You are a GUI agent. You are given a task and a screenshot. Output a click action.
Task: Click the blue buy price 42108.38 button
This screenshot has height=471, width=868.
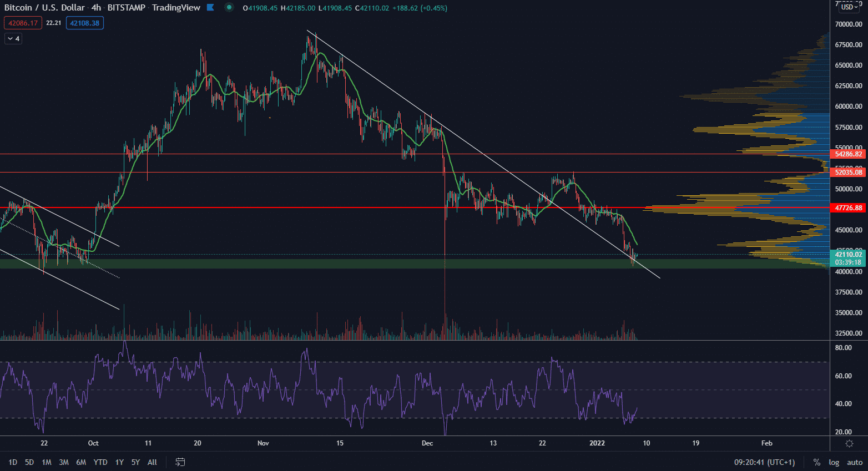click(84, 23)
